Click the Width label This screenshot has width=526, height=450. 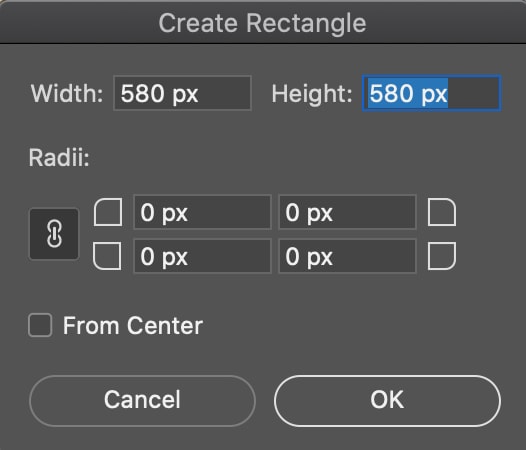(67, 93)
